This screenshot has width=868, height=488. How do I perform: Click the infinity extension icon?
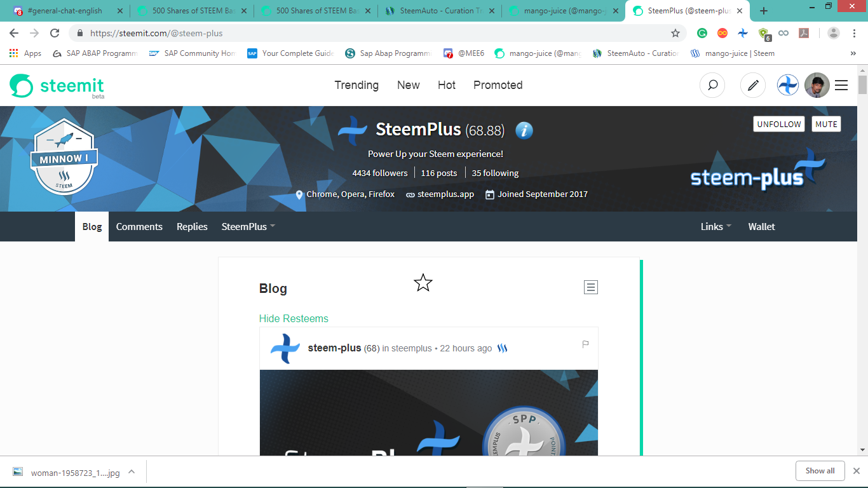click(x=783, y=33)
